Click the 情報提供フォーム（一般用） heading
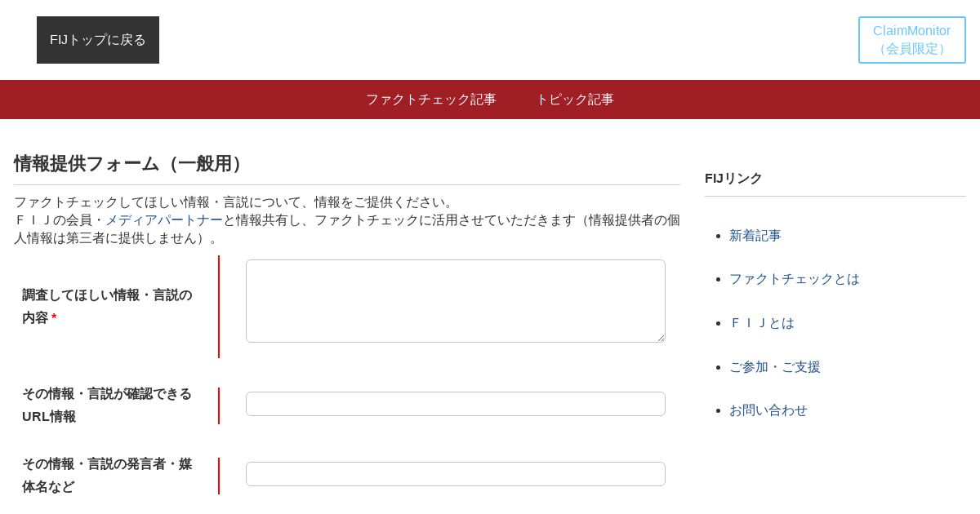Viewport: 980px width, 514px height. pyautogui.click(x=131, y=164)
